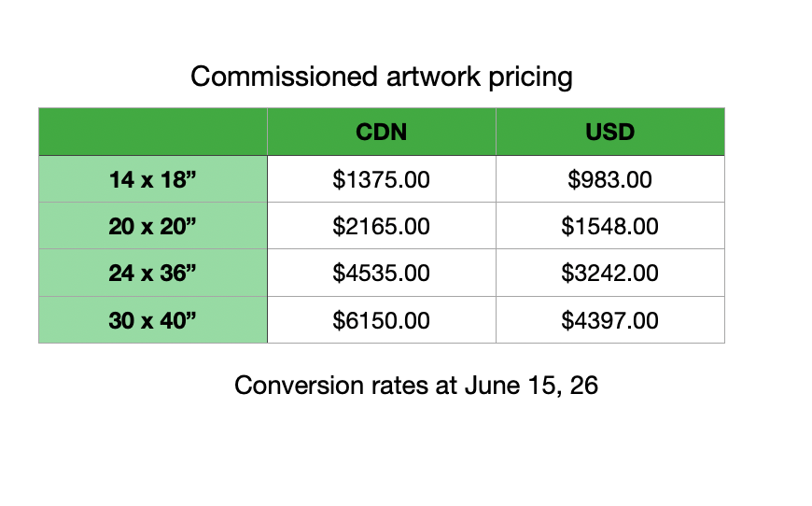Select the empty top-left header cell

coord(153,132)
